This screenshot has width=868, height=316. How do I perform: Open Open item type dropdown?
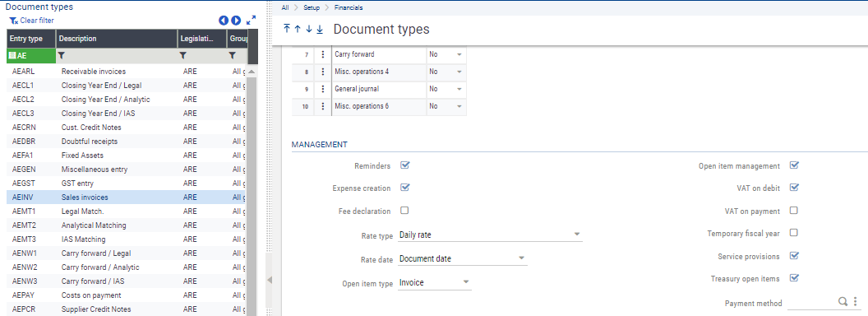pos(465,283)
